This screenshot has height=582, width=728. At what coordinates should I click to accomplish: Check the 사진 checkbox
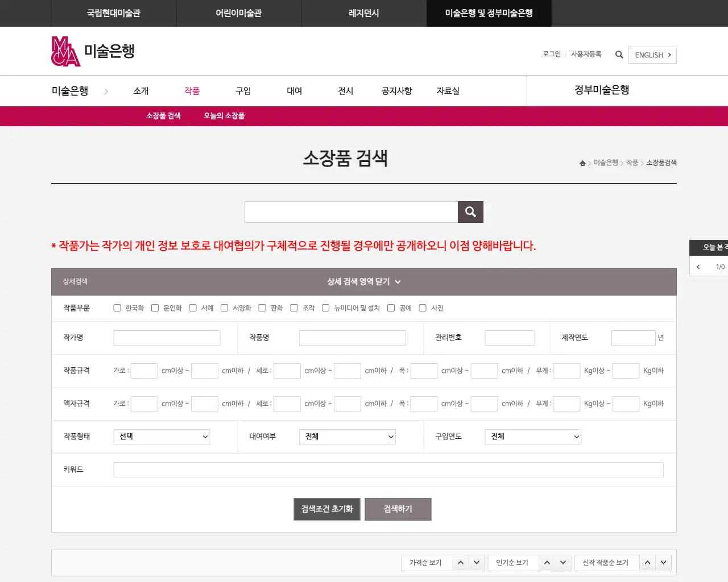click(x=423, y=308)
